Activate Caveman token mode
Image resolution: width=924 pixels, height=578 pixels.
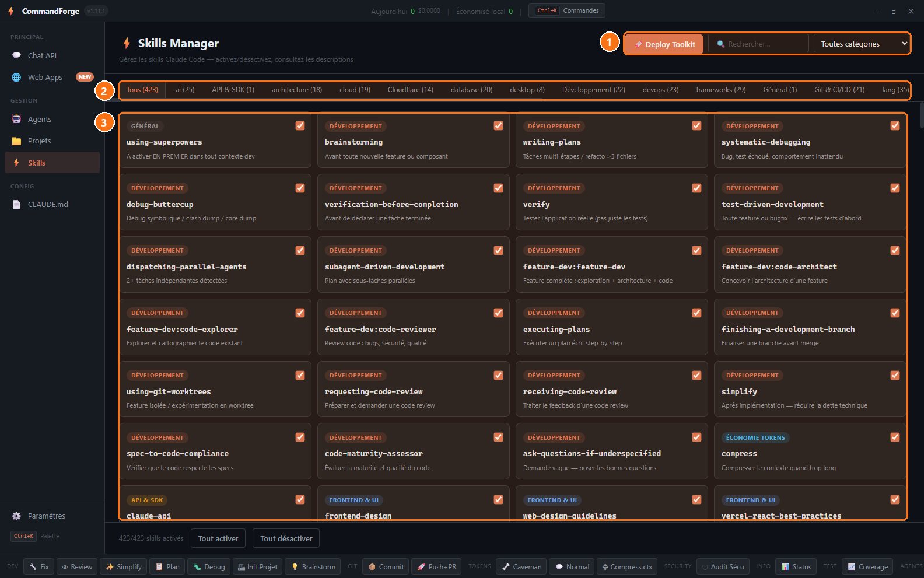[x=521, y=566]
